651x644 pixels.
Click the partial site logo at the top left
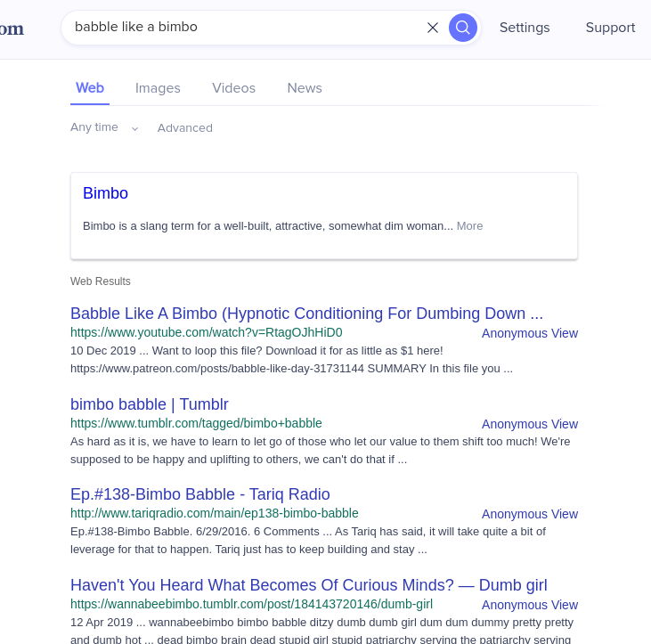[x=12, y=29]
